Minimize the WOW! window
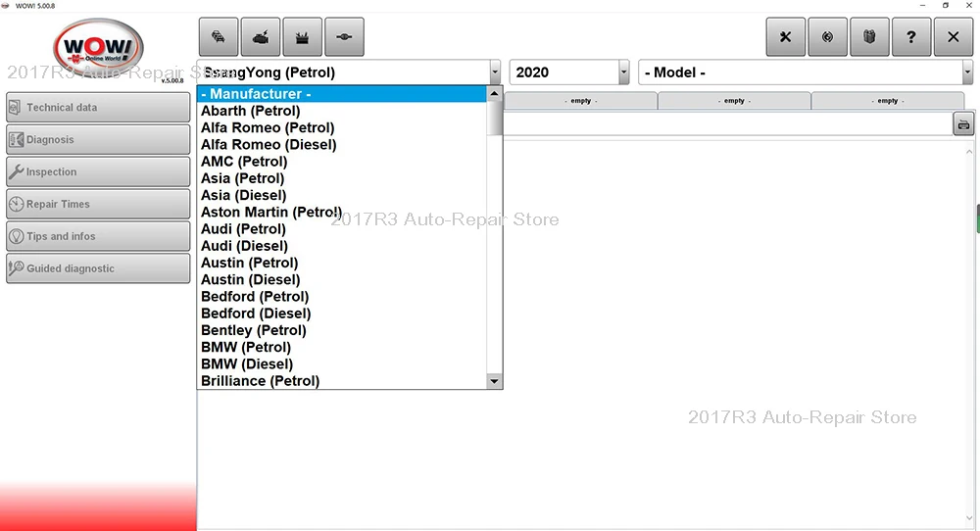This screenshot has height=531, width=980. (x=922, y=6)
